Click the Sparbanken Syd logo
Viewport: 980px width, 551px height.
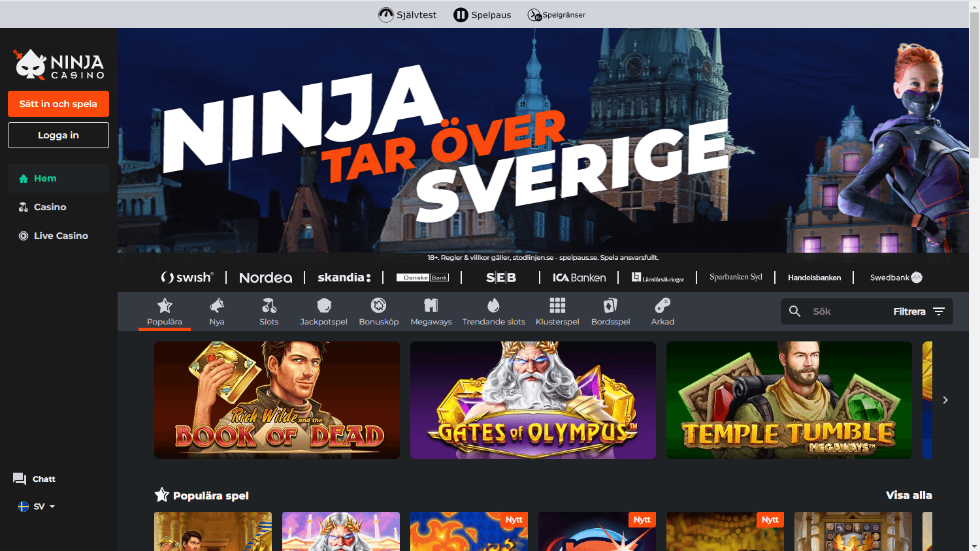[736, 277]
